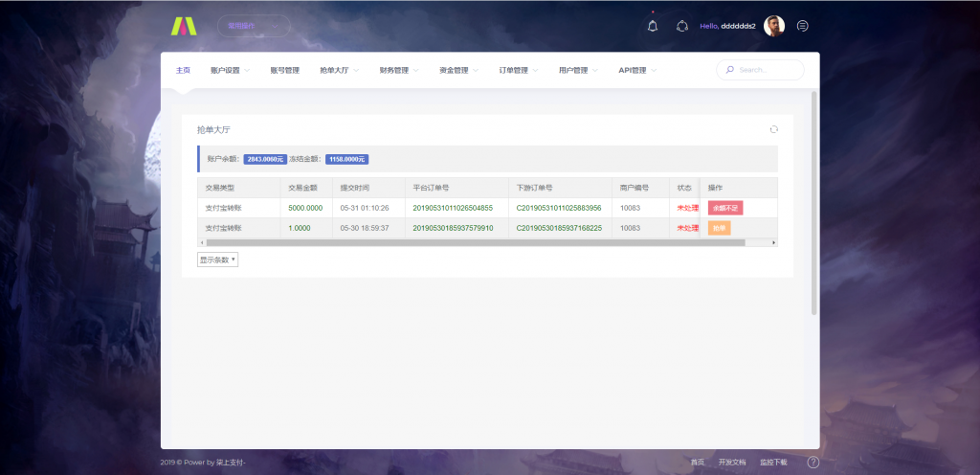Click the table's horizontal scrollbar
Image resolution: width=980 pixels, height=475 pixels.
[479, 242]
